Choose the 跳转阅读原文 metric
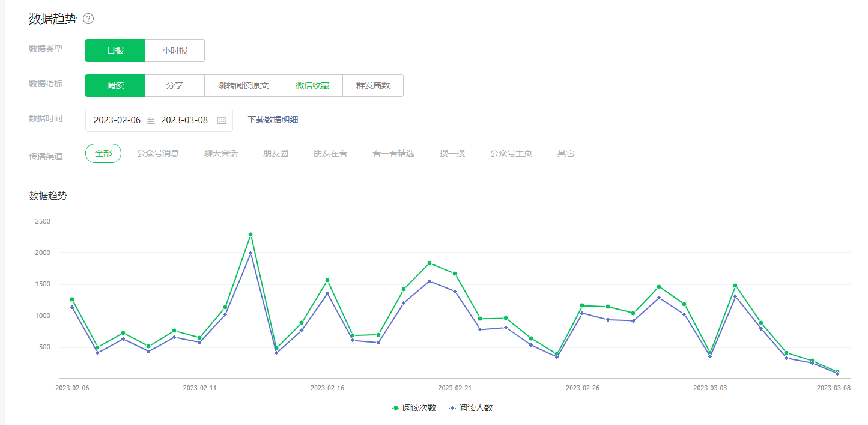 pyautogui.click(x=243, y=85)
